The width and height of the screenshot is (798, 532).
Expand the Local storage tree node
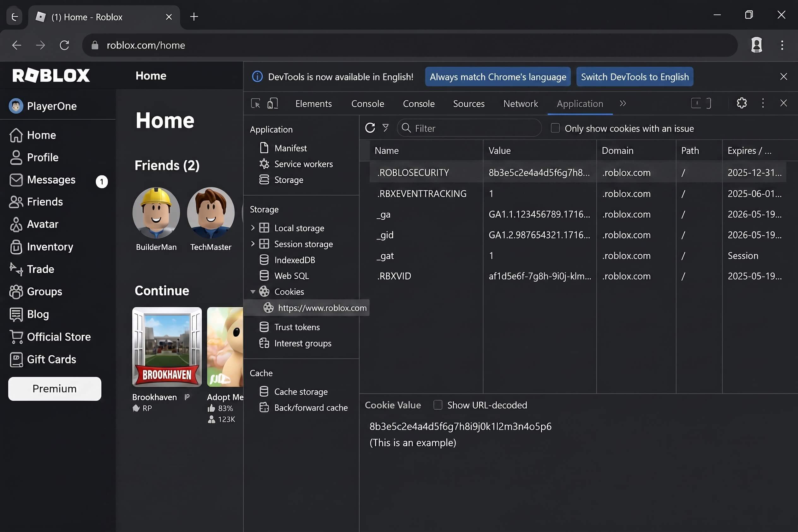pos(253,228)
